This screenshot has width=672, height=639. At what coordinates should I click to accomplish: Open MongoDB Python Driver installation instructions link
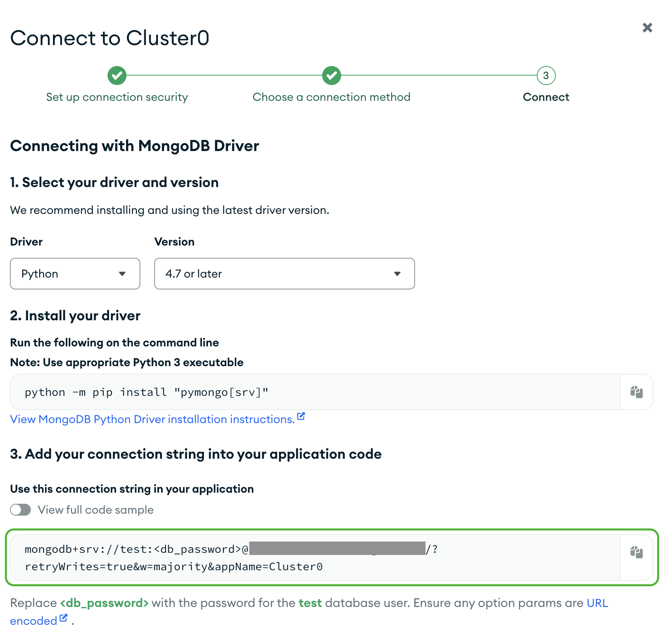153,419
